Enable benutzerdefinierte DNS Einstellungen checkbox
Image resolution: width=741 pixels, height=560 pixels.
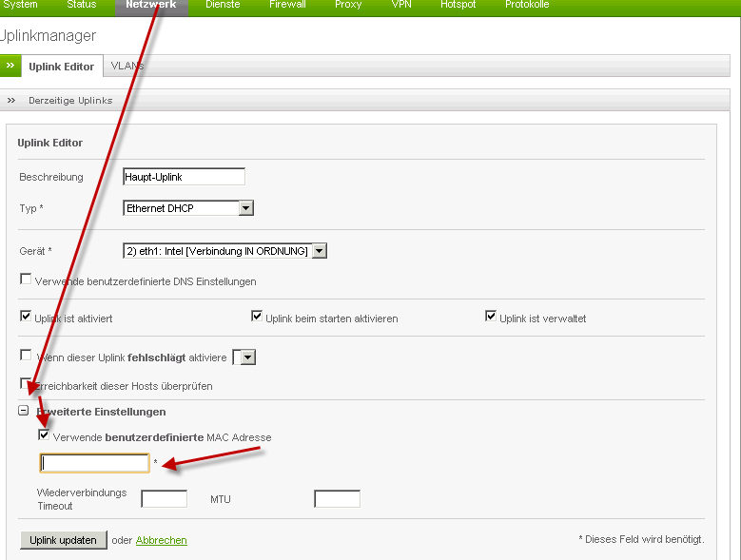26,280
